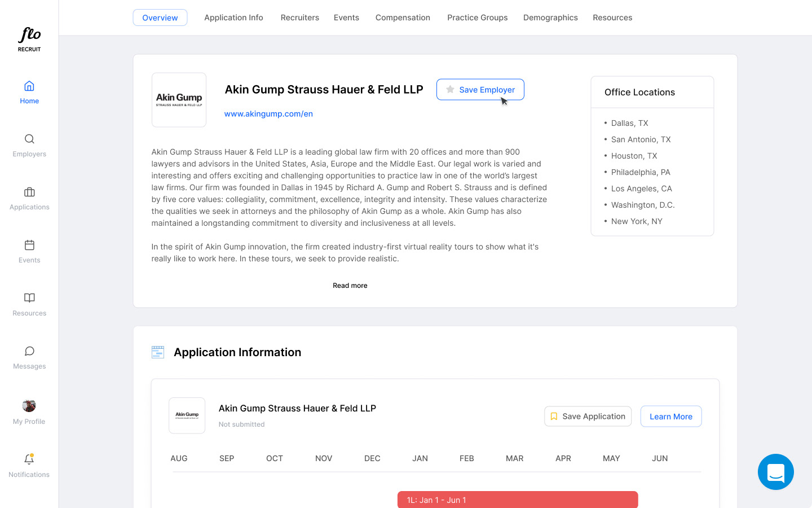
Task: Click the Learn More button
Action: [670, 417]
